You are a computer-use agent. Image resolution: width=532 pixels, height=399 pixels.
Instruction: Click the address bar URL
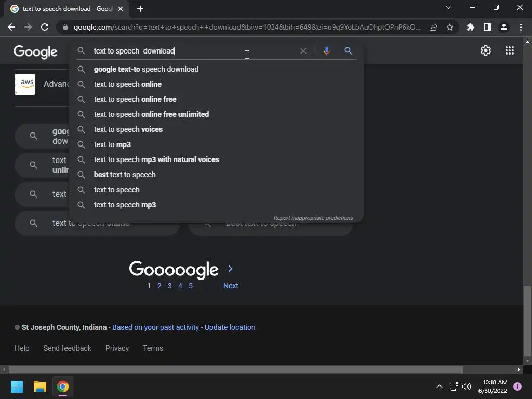click(x=247, y=27)
